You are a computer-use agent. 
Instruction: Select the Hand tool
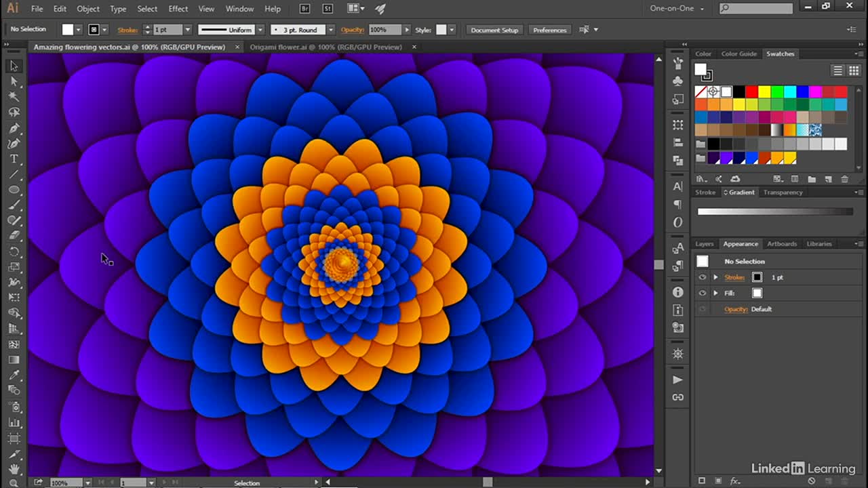(14, 469)
